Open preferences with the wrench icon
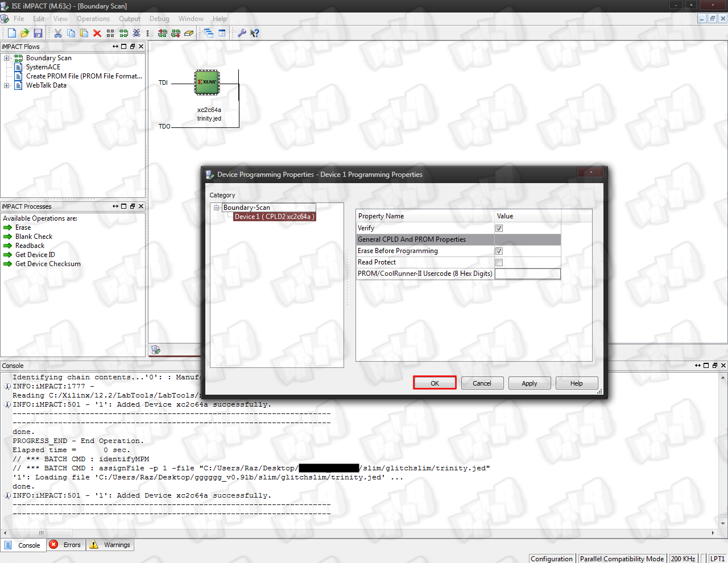The image size is (728, 563). 242,33
